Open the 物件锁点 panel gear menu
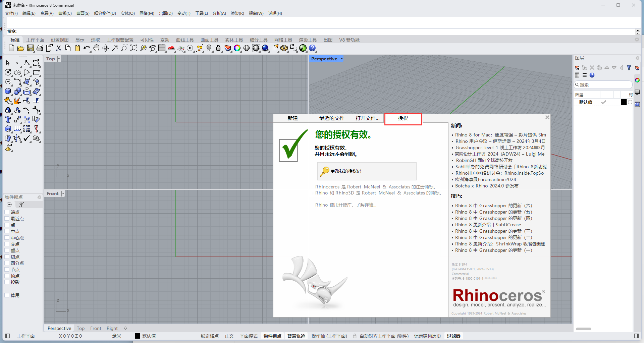Viewport: 644px width, 343px height. (x=39, y=197)
